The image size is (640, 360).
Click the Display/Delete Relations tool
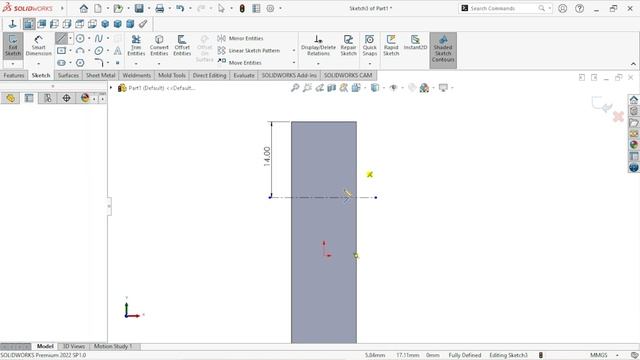[x=318, y=45]
